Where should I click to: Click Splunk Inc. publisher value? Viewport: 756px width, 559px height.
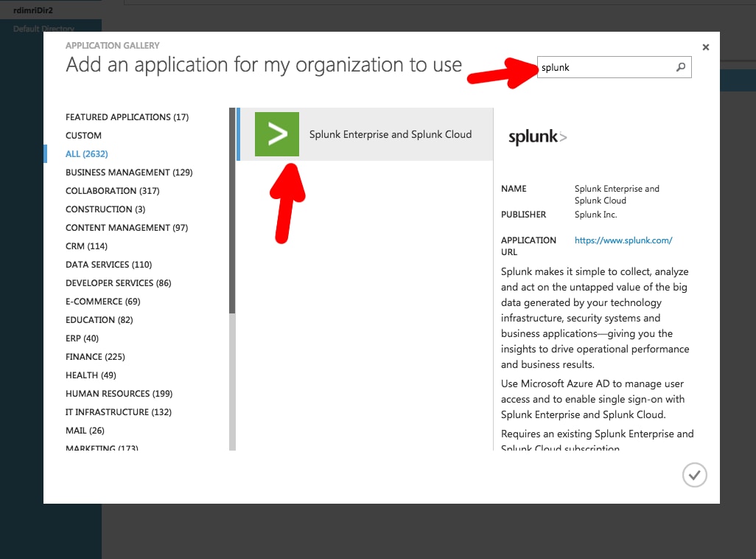[595, 215]
